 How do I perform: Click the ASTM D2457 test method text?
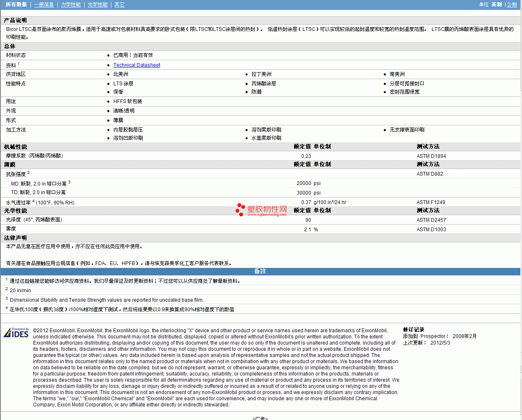click(x=431, y=220)
